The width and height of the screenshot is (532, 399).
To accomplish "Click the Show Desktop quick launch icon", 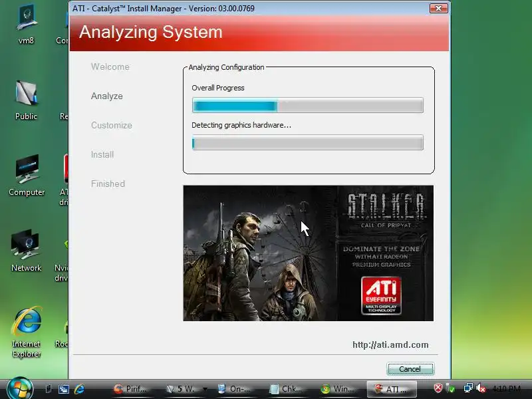I will (x=49, y=389).
